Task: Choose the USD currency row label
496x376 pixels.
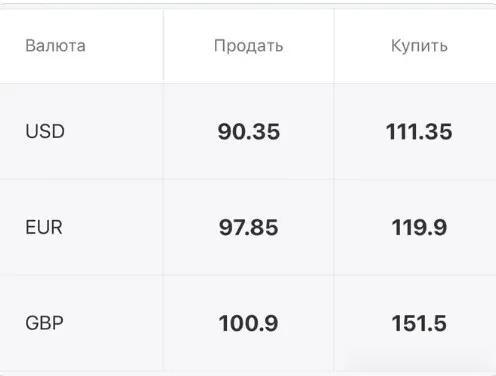Action: tap(45, 131)
